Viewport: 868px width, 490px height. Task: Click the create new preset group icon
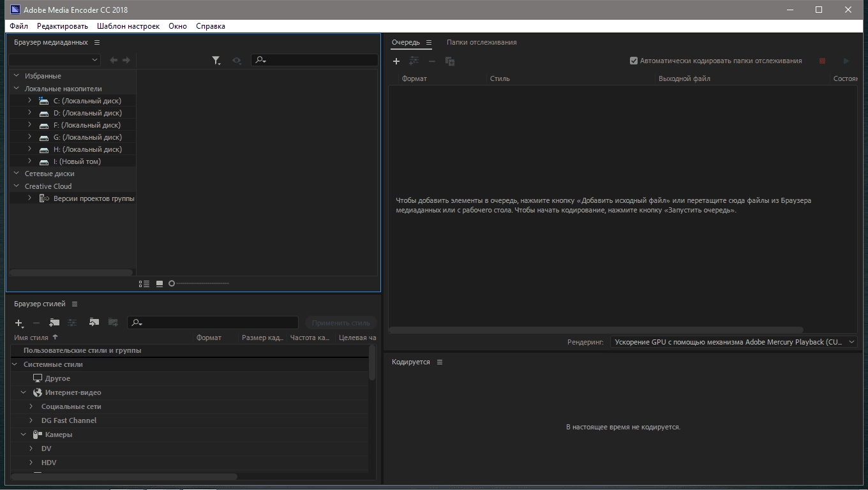point(54,323)
